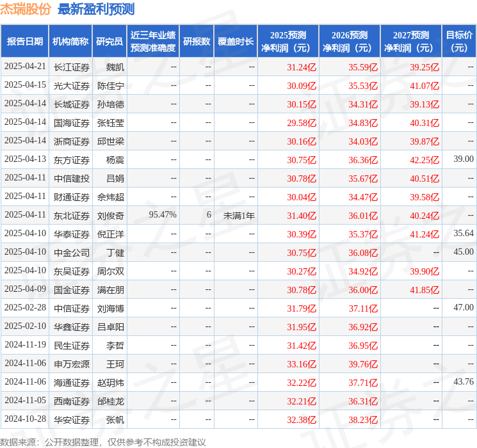Click analyst name 倪正洋
Screen dimensions: 477x448
111,234
